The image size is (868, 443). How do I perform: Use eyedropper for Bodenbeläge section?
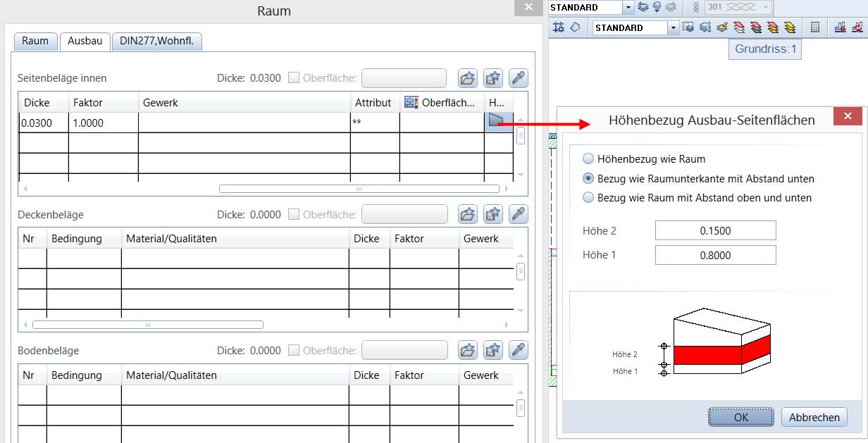(519, 350)
